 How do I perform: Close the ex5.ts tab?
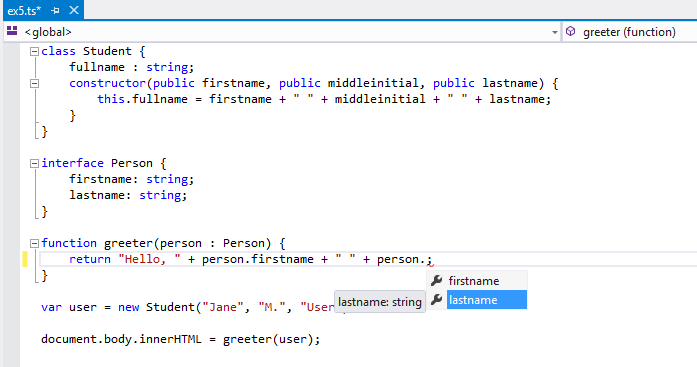pos(74,10)
